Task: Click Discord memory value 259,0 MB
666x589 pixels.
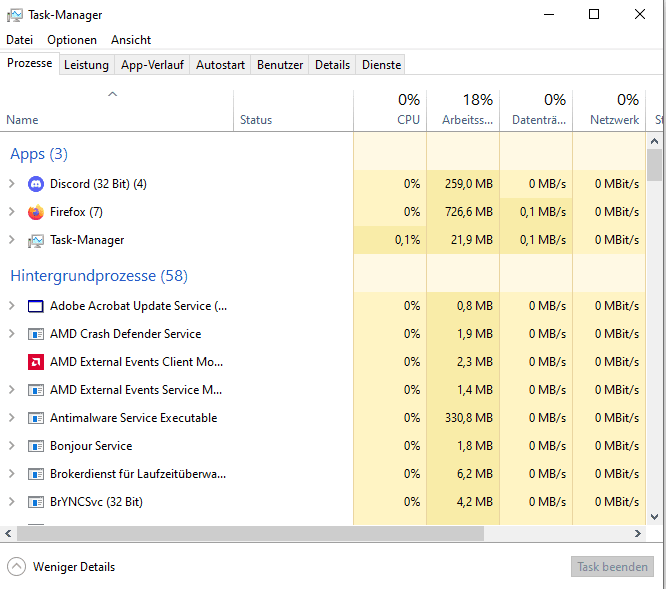Action: (x=469, y=184)
